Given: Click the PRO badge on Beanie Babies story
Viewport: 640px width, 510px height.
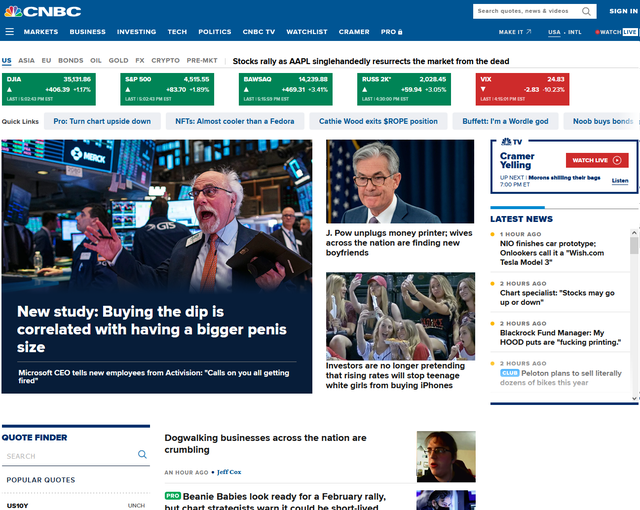Looking at the screenshot, I should pos(173,496).
